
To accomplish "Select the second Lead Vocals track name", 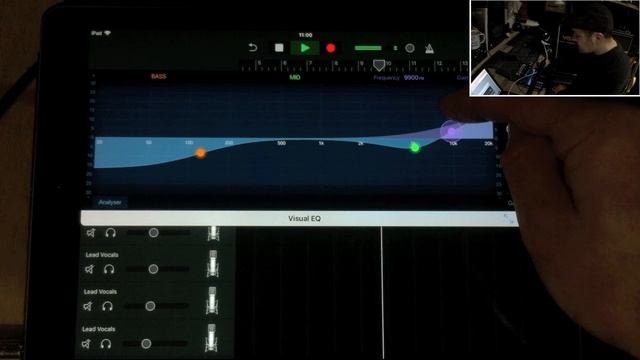I will click(x=100, y=292).
